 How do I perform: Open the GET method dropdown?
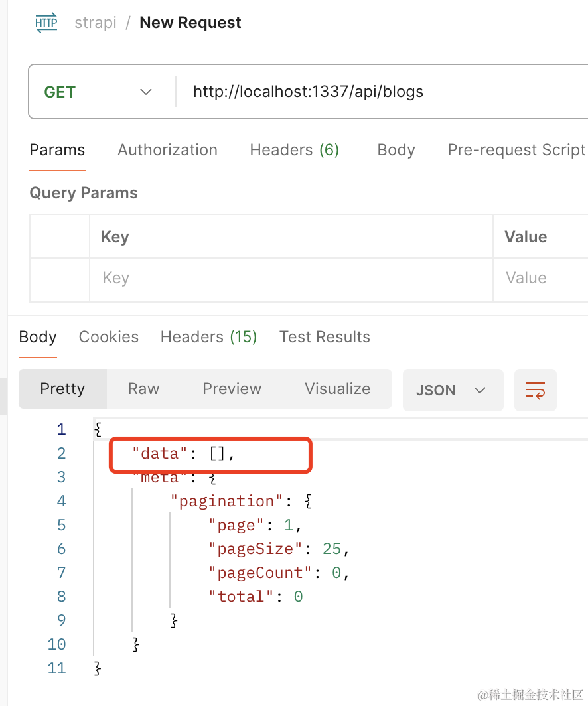[98, 92]
